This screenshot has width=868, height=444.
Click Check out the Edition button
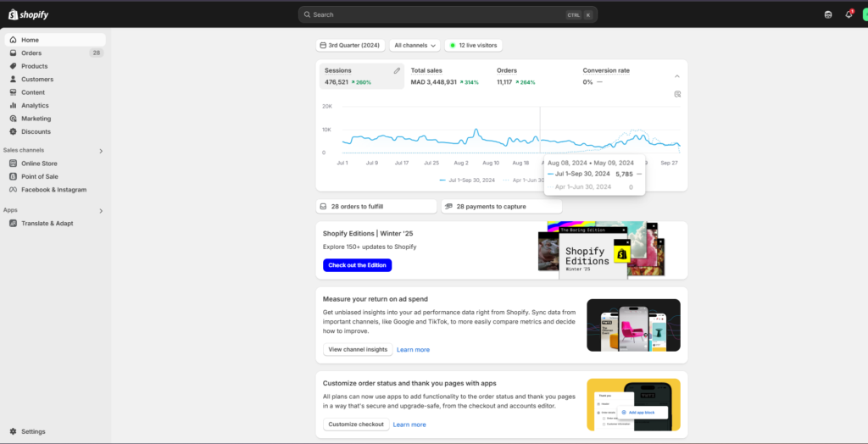[357, 265]
